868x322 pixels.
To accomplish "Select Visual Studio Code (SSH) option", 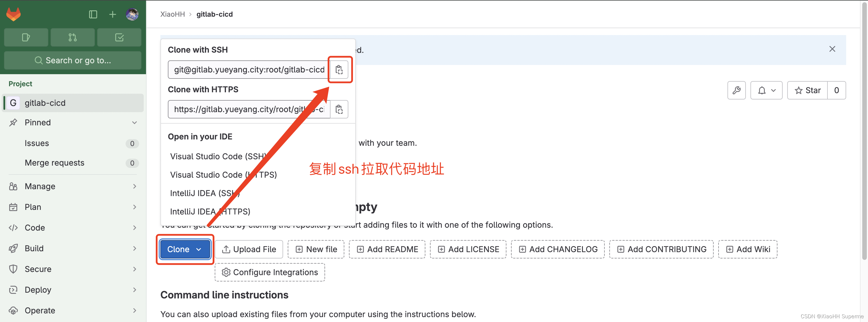I will (218, 156).
